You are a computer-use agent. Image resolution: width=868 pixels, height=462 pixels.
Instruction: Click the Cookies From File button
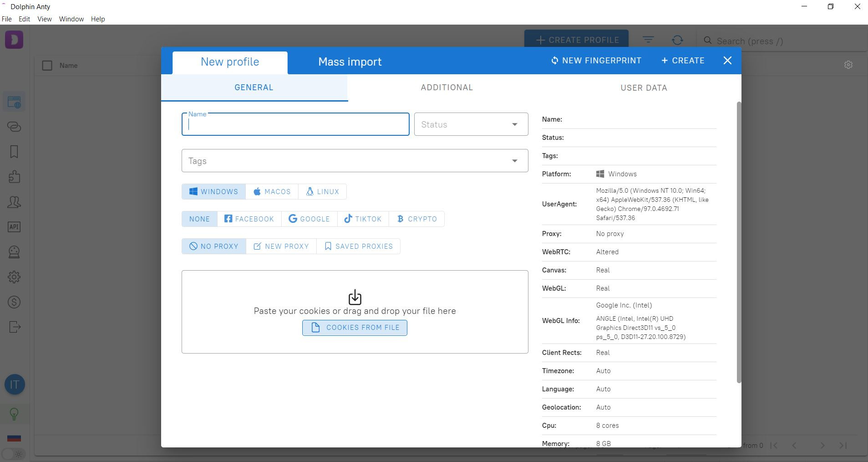tap(355, 328)
